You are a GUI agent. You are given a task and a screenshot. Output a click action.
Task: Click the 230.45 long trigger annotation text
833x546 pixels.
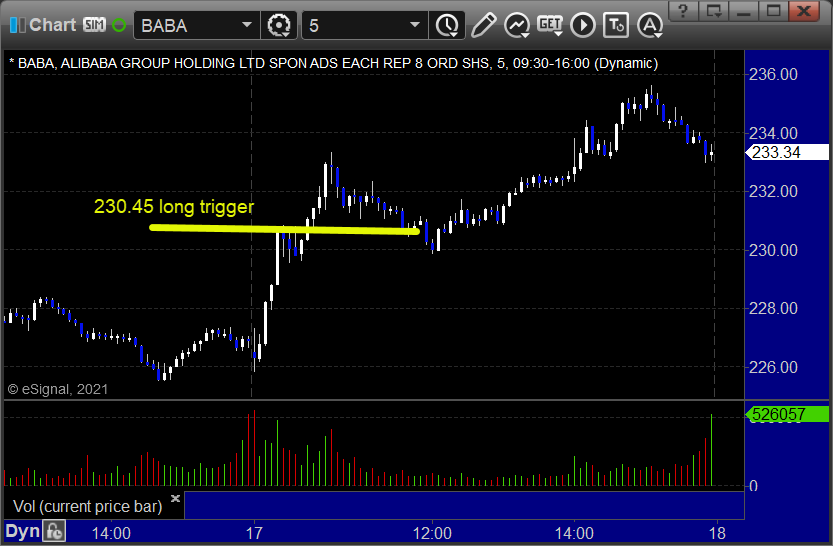(174, 207)
